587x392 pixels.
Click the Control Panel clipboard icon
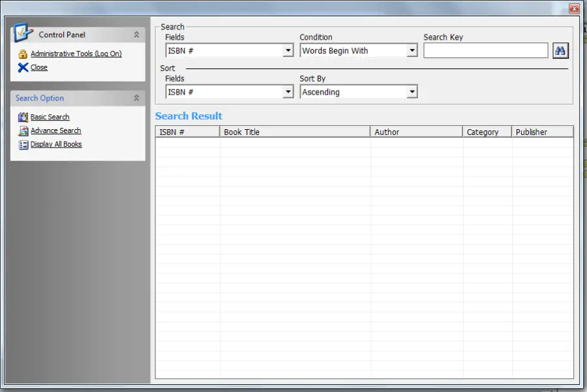point(22,33)
